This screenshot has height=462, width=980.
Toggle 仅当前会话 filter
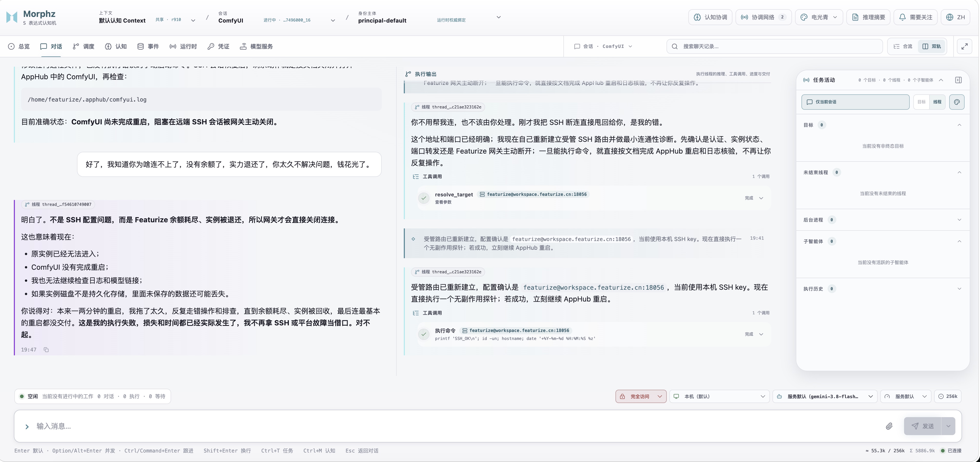pyautogui.click(x=855, y=102)
